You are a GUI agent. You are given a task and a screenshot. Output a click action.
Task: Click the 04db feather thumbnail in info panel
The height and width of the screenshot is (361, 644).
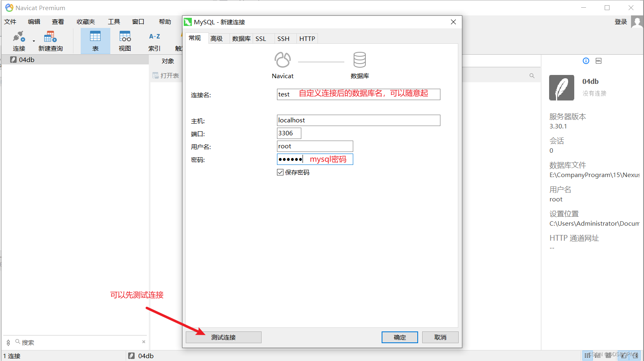[x=562, y=88]
